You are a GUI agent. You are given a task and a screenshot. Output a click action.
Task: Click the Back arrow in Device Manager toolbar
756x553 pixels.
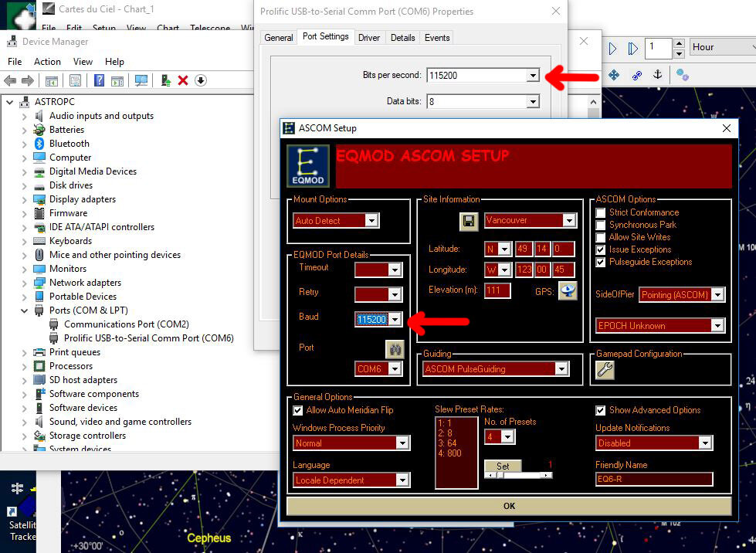point(10,80)
